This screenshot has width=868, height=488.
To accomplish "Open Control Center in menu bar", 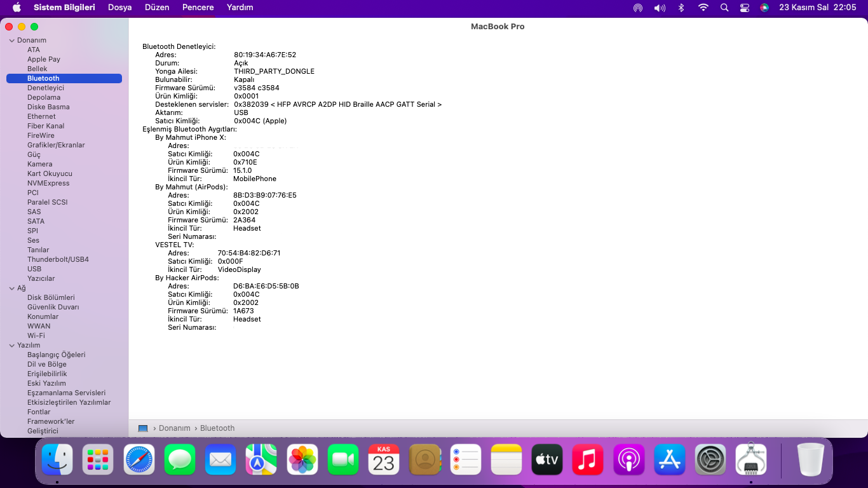I will pos(745,8).
